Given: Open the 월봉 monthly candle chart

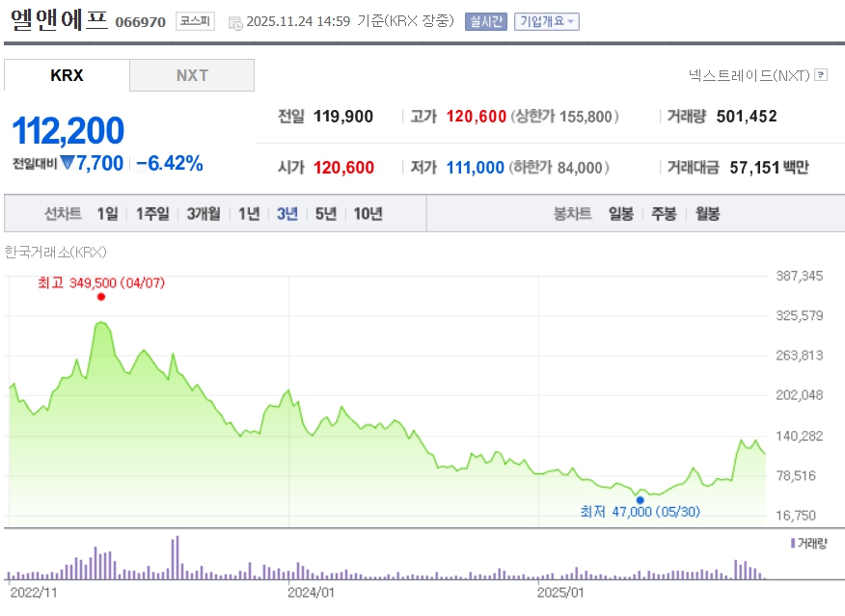Looking at the screenshot, I should point(707,214).
